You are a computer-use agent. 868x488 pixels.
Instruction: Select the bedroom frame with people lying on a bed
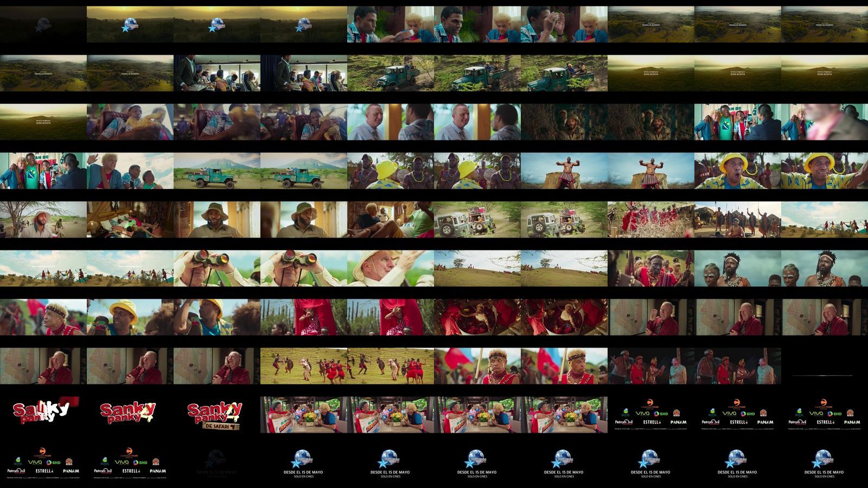130,220
